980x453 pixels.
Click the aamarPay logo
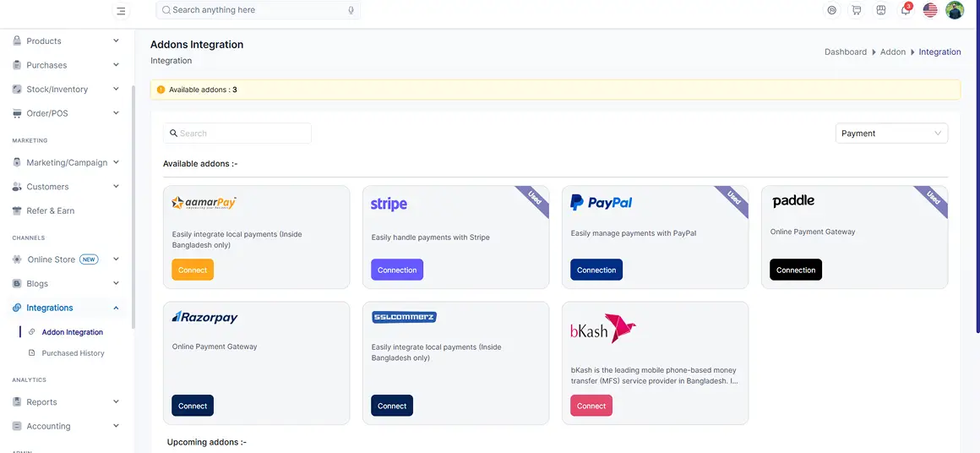point(204,203)
